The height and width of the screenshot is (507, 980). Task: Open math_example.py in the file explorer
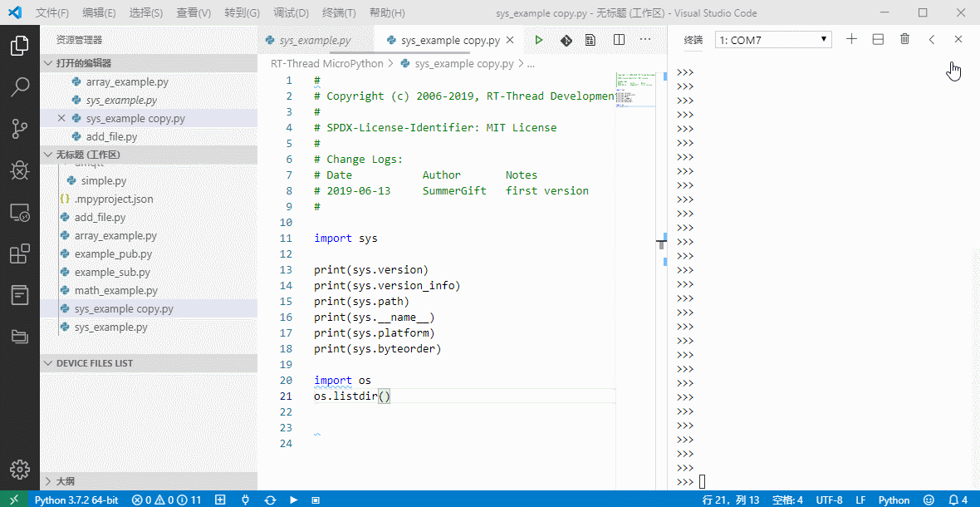(115, 290)
